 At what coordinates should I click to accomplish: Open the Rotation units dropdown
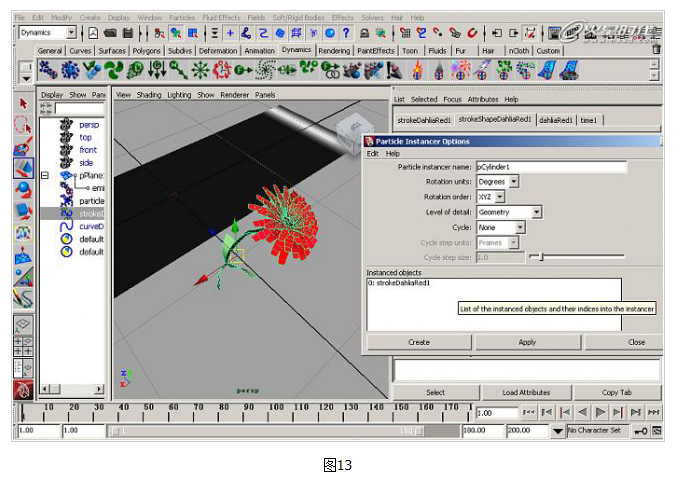514,182
